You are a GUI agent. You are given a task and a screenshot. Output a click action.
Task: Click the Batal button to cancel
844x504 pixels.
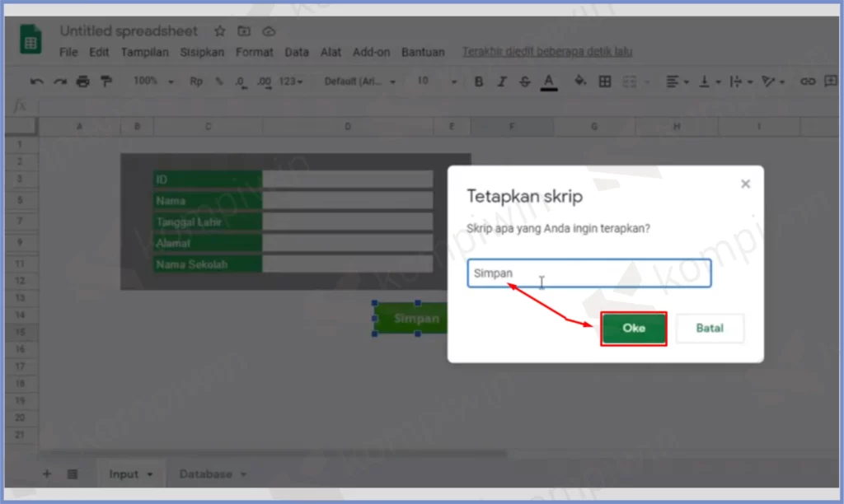pyautogui.click(x=710, y=328)
